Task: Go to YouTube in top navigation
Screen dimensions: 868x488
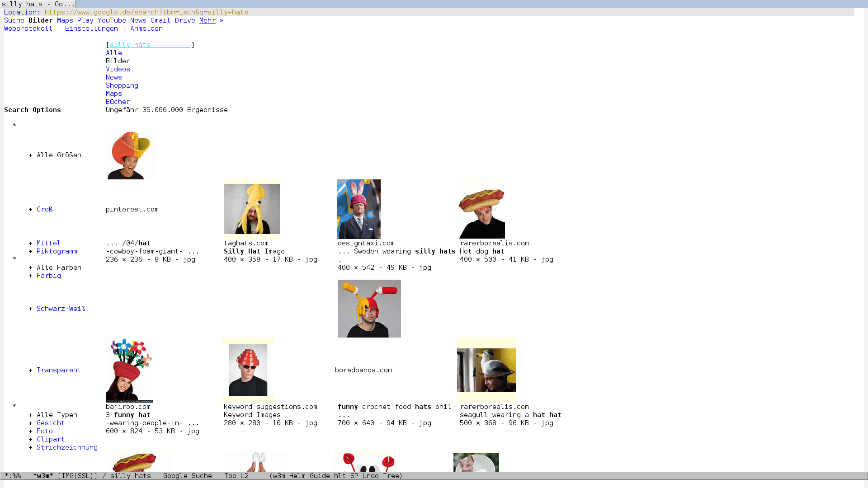Action: tap(112, 20)
